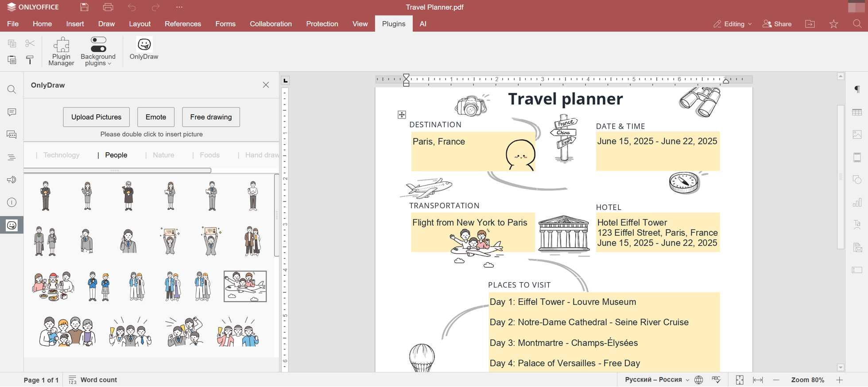Open the Plugin Manager
Viewport: 868px width, 387px height.
tap(61, 51)
